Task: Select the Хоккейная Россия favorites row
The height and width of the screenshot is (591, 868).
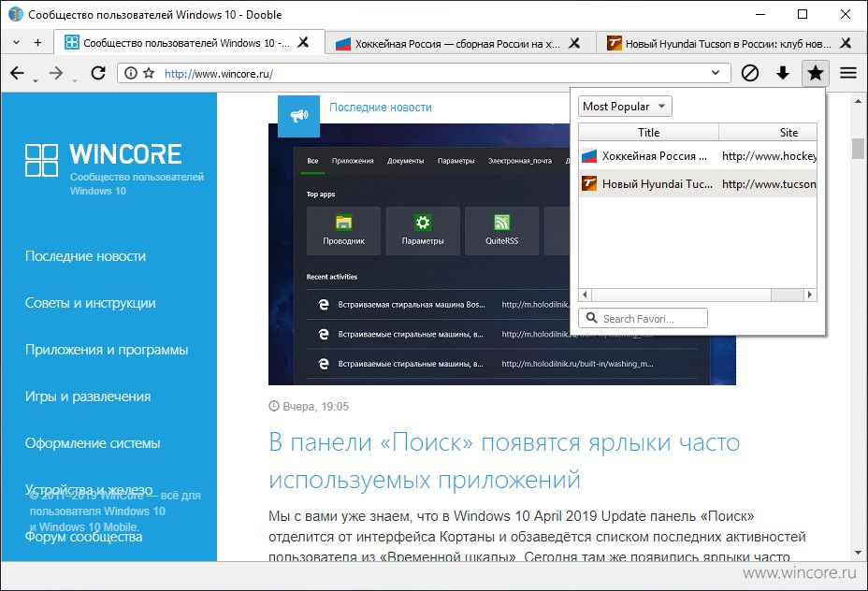Action: [698, 156]
